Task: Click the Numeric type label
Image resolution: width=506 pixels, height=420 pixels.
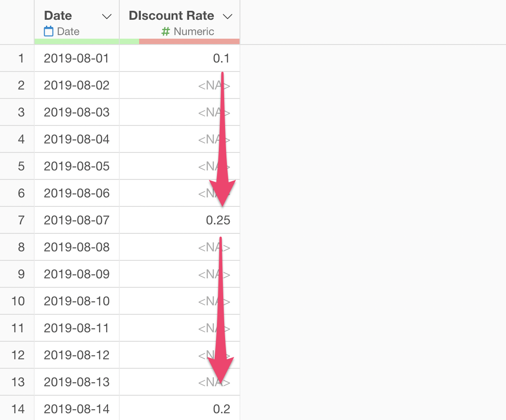Action: coord(194,31)
